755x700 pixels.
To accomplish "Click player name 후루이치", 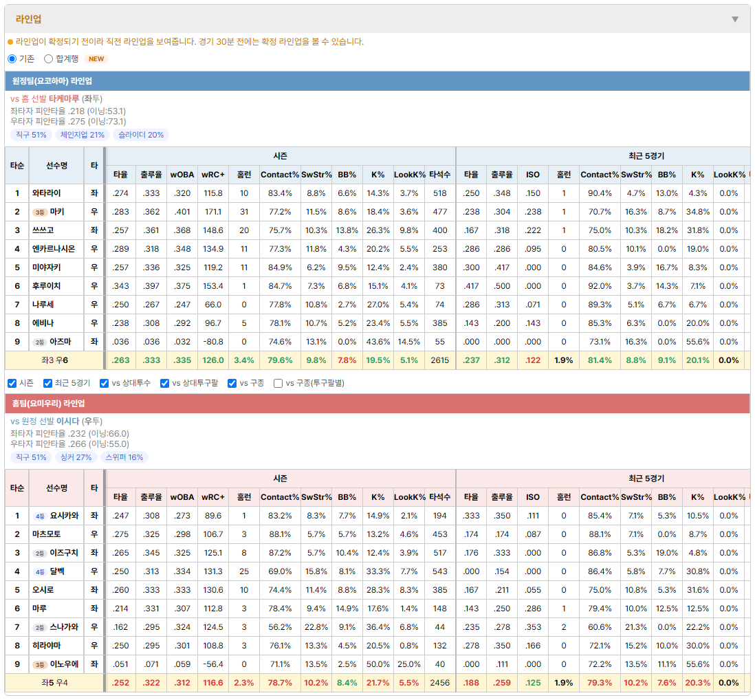I will click(47, 287).
